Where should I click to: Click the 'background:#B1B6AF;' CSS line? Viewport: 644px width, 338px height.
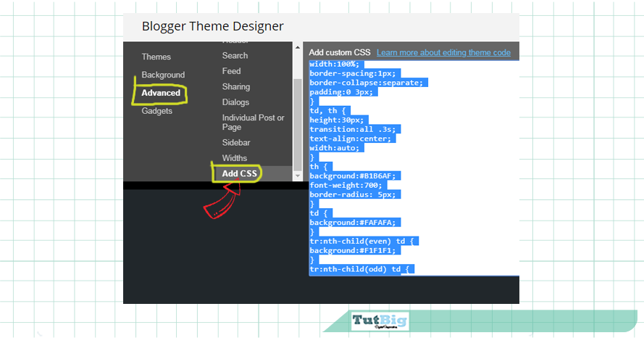[353, 176]
